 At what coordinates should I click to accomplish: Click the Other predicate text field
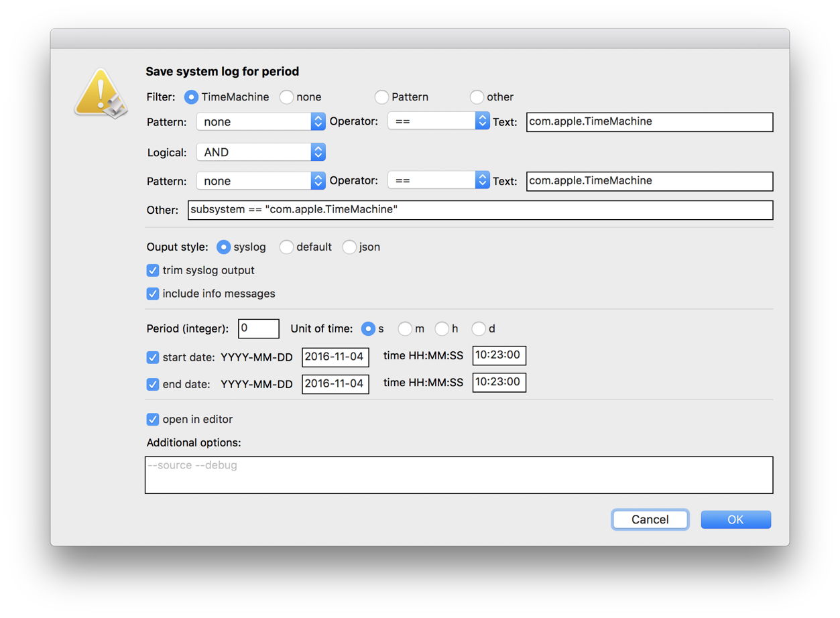(x=479, y=210)
